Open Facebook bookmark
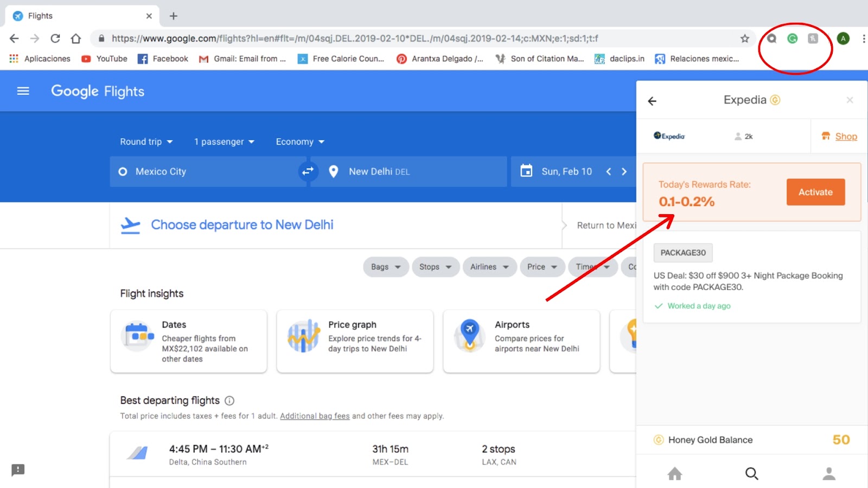 163,59
